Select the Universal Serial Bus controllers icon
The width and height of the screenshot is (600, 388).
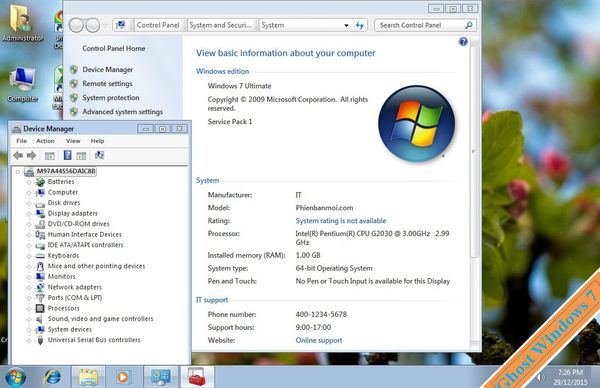click(40, 340)
